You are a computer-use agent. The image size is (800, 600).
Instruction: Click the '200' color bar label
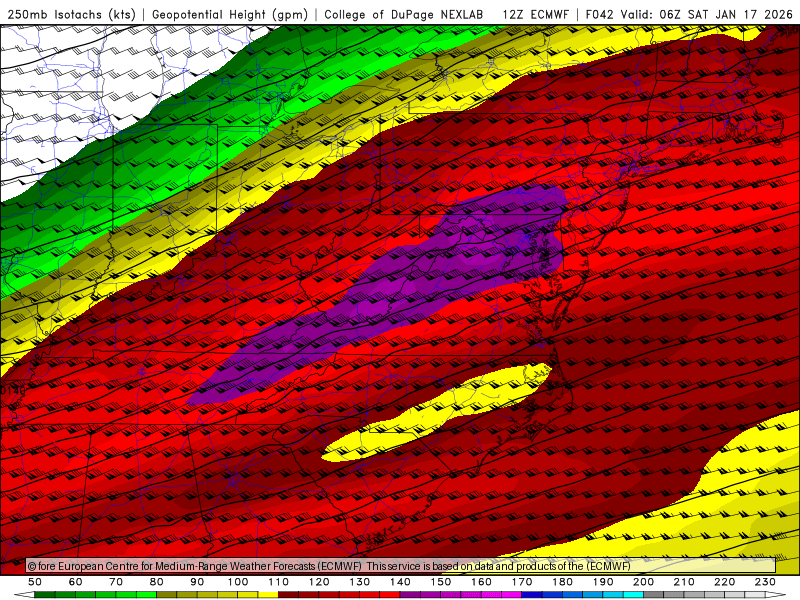click(644, 582)
